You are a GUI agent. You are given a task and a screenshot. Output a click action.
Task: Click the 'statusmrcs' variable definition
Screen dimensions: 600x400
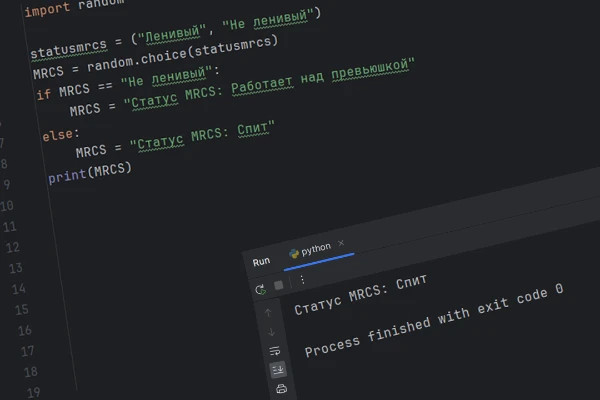click(68, 49)
